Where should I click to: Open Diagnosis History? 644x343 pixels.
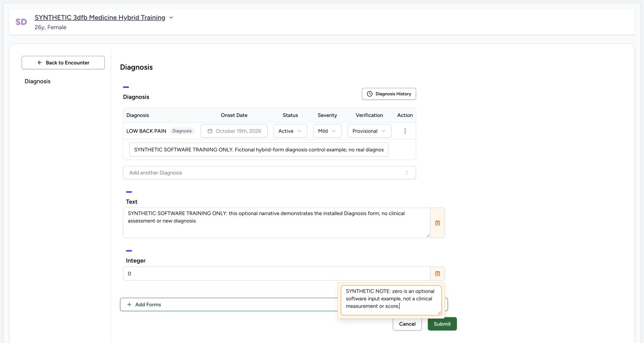[389, 94]
